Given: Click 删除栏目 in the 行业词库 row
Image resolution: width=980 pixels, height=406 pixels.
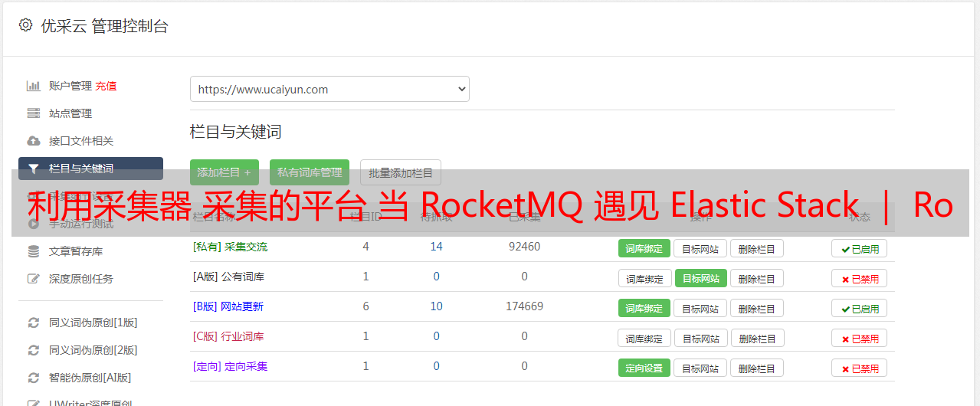Looking at the screenshot, I should [759, 338].
